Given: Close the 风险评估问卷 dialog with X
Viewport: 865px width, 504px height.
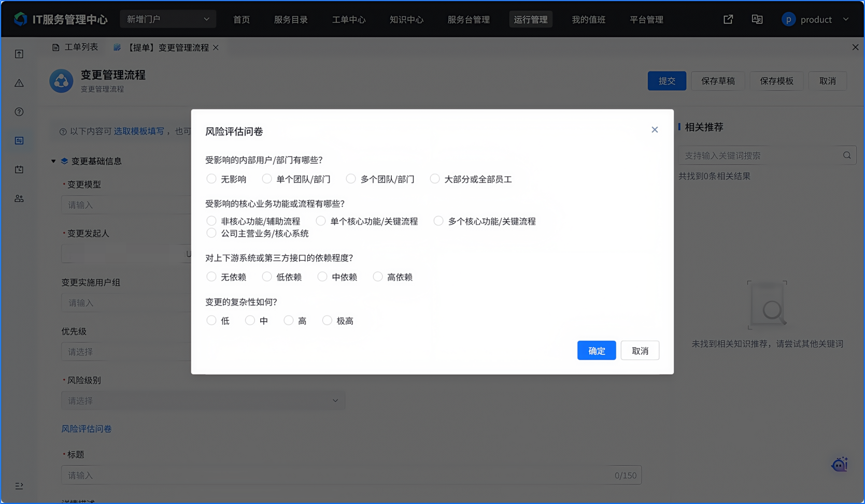Looking at the screenshot, I should point(655,129).
